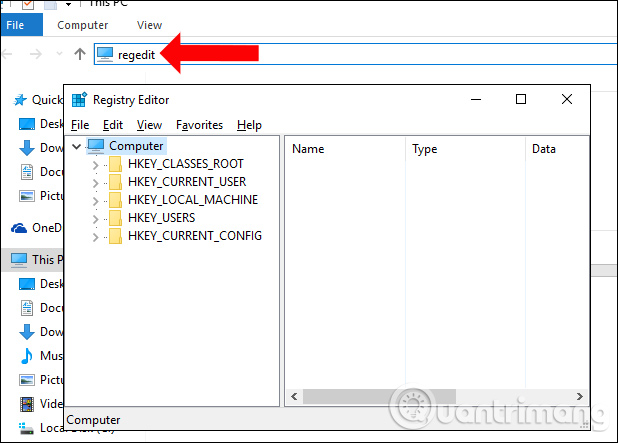Expand the HKEY_CURRENT_CONFIG key

click(95, 237)
